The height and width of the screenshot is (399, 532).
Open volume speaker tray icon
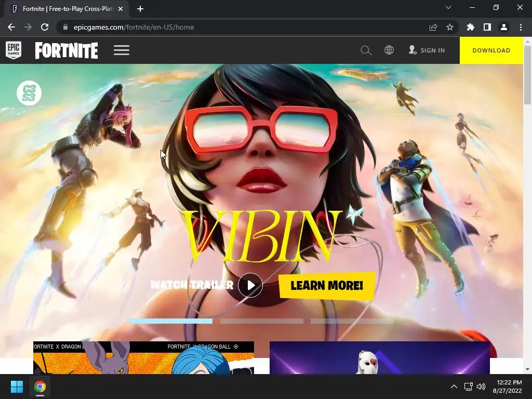[x=481, y=387]
